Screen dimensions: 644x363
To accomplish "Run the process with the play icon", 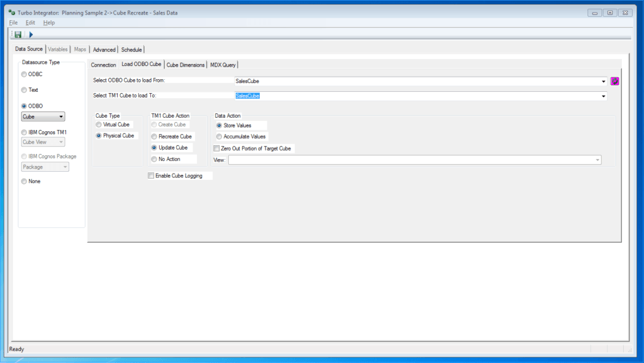I will (30, 34).
